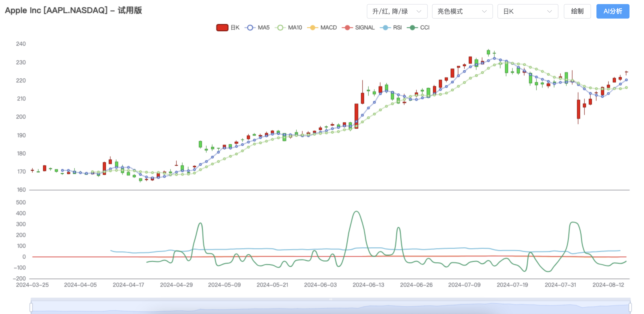Toggle the MACD legend marker

point(312,27)
